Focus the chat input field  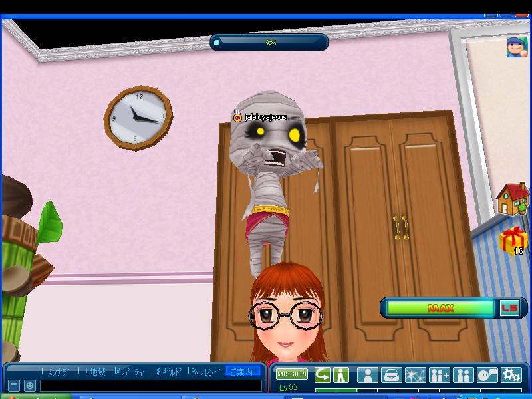coord(151,386)
